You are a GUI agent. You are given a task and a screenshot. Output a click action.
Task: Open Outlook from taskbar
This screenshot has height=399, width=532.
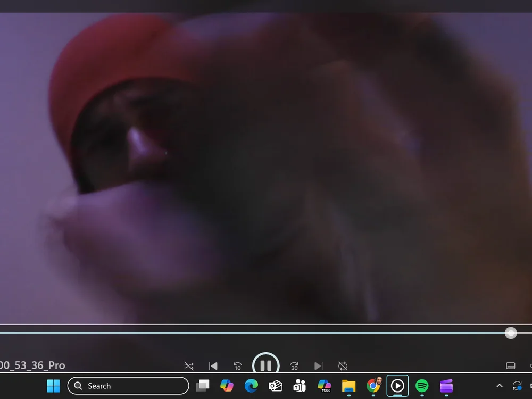(276, 386)
